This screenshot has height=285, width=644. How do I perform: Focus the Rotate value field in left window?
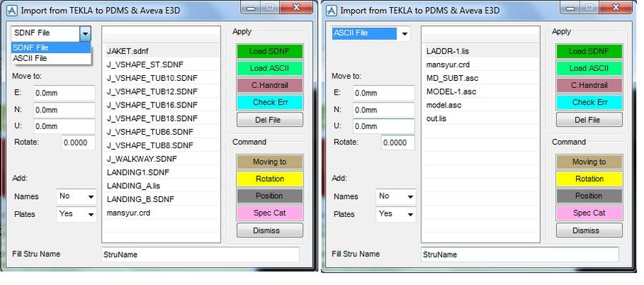coord(79,142)
